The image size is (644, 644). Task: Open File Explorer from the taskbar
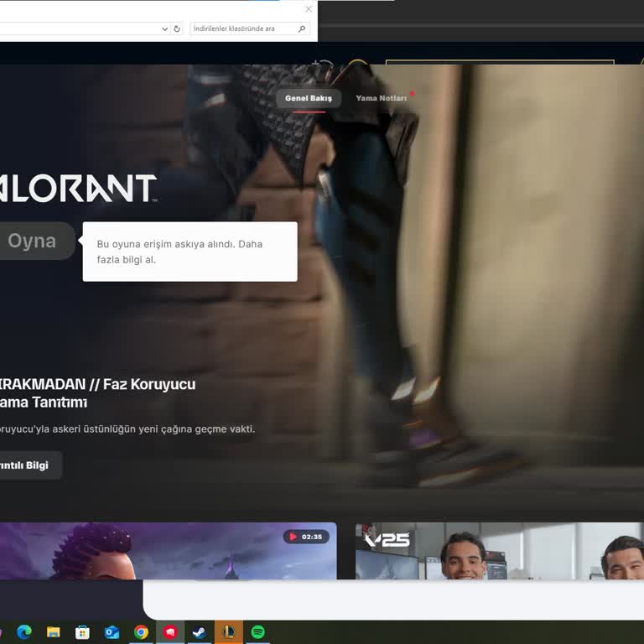[53, 632]
